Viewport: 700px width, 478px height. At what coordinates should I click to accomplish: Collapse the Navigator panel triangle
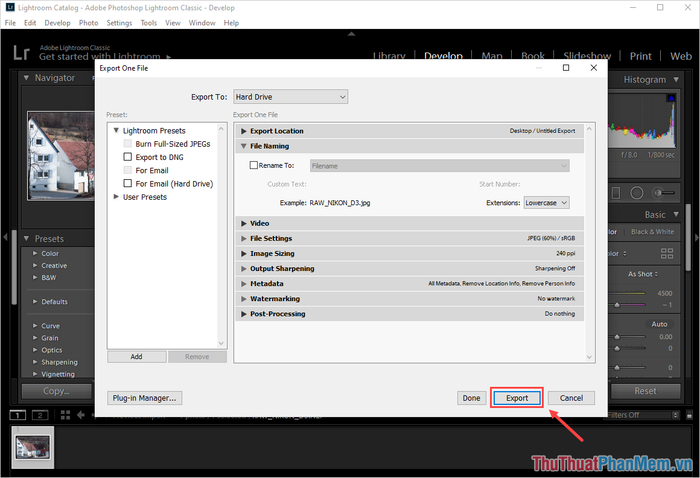[26, 78]
